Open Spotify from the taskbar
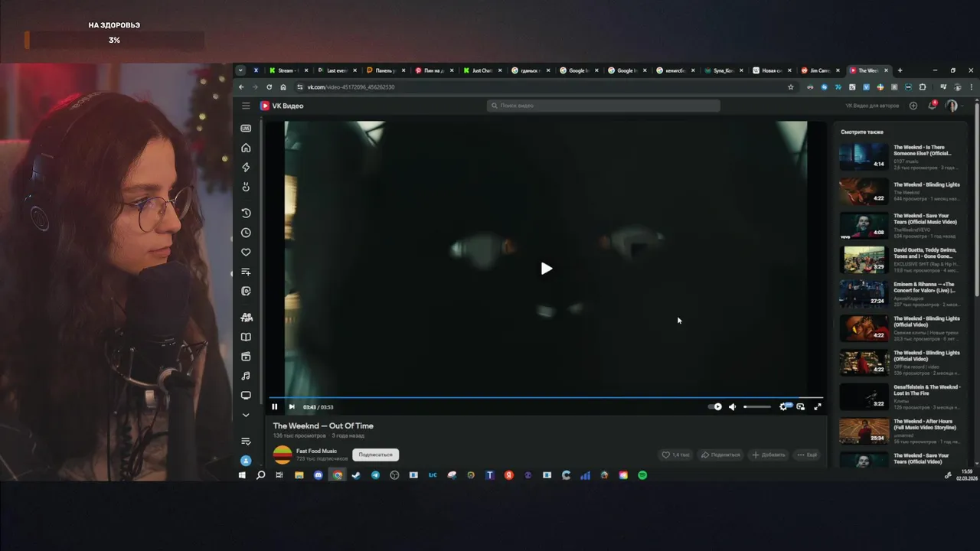The width and height of the screenshot is (980, 551). click(x=642, y=475)
